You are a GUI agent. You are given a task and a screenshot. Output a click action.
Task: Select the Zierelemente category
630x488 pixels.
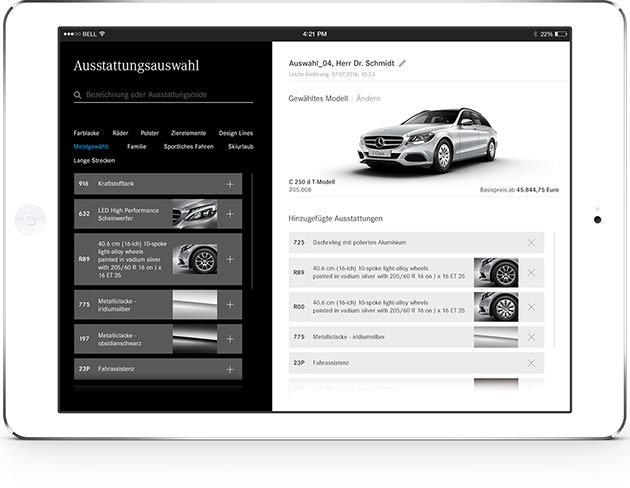coord(188,133)
